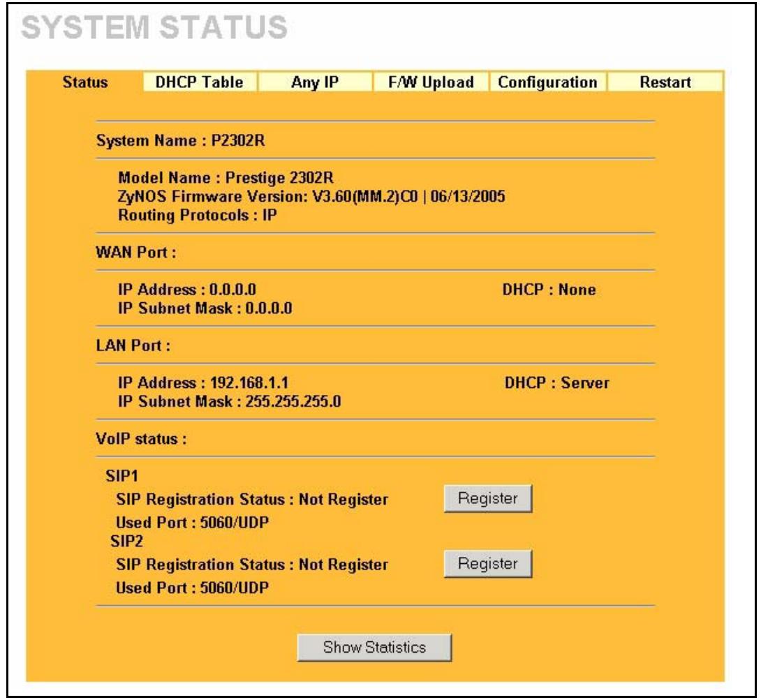Viewport: 761px width, 700px height.
Task: Go to the Configuration tab
Action: point(547,82)
